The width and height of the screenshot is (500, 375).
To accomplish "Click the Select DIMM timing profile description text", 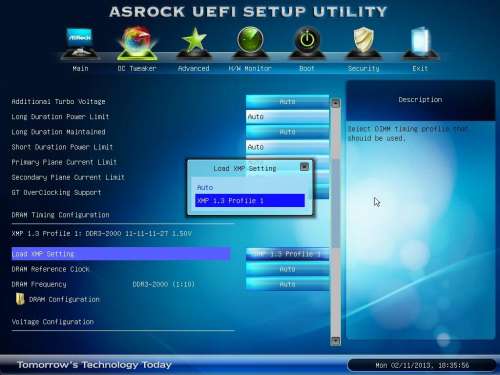I will (408, 133).
